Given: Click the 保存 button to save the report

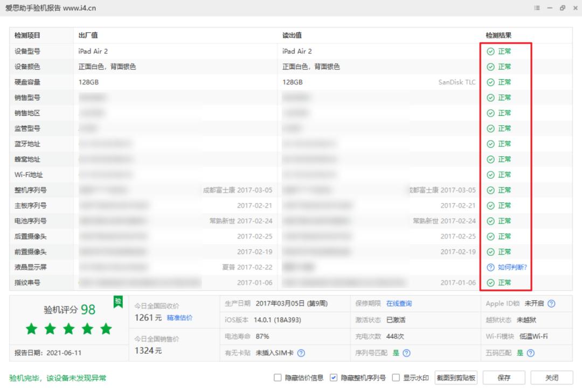Looking at the screenshot, I should pos(504,377).
